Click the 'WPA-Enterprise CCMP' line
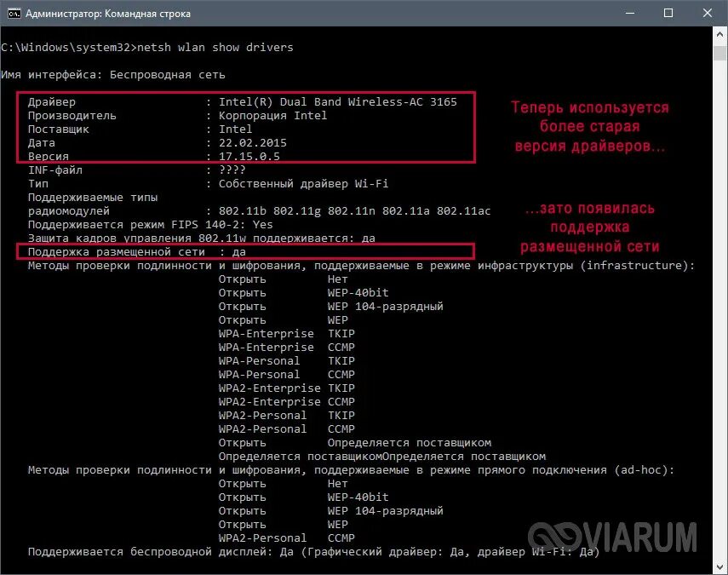This screenshot has width=728, height=575. pos(287,347)
